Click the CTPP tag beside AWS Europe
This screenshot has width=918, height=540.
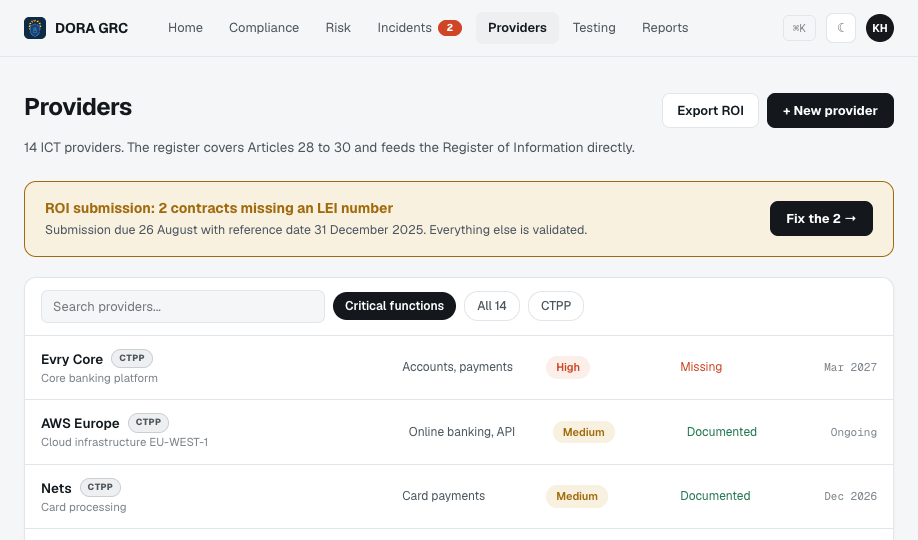[x=148, y=422]
